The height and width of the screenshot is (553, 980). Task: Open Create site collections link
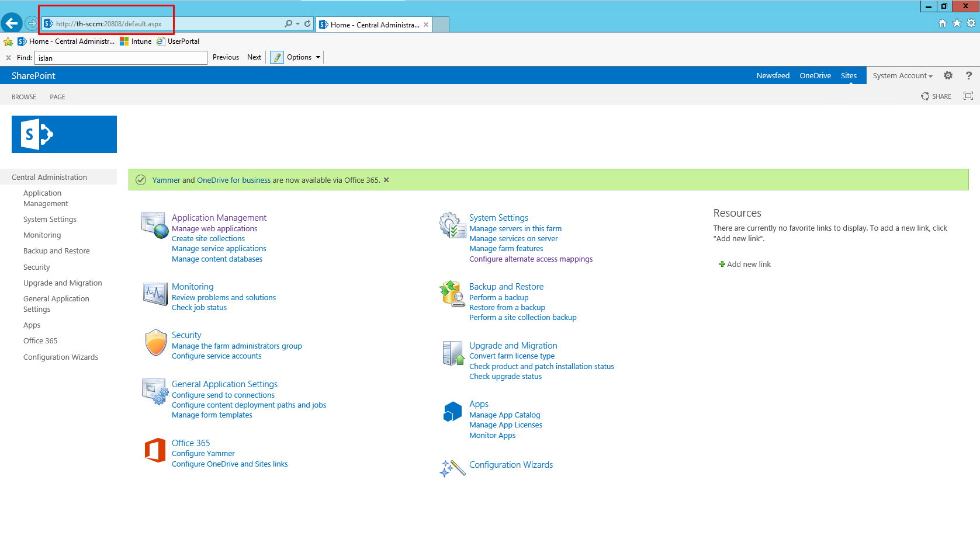pos(208,239)
